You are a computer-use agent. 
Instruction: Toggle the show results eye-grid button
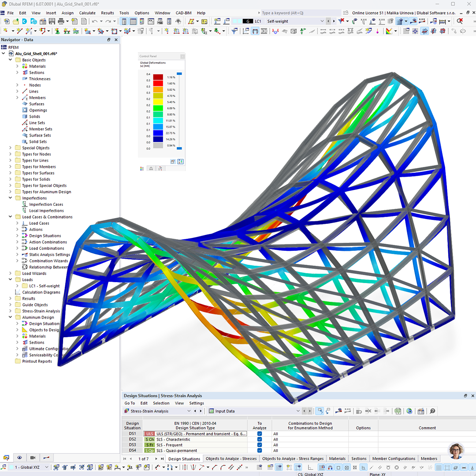(399, 21)
